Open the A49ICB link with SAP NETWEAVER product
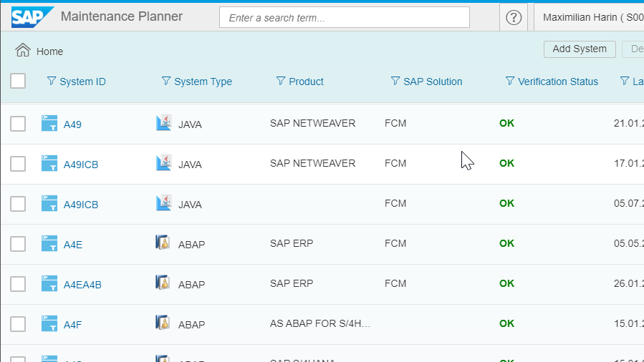 81,165
